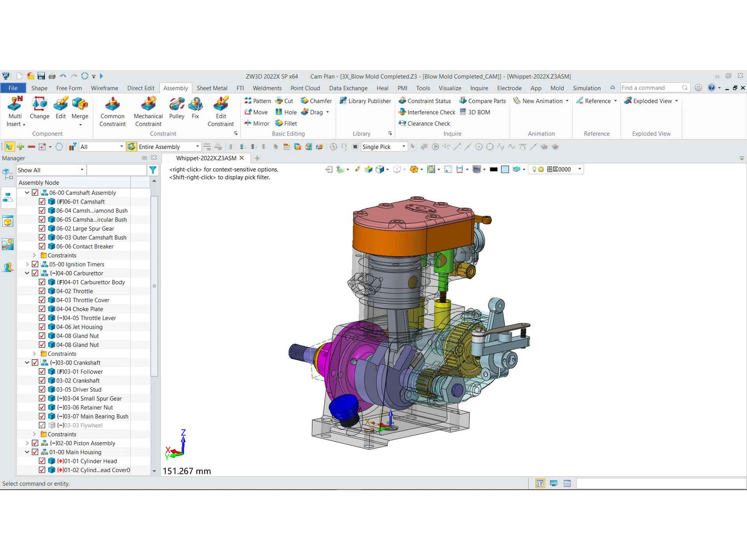Click the Pulley constraint icon
The image size is (747, 560).
click(177, 105)
